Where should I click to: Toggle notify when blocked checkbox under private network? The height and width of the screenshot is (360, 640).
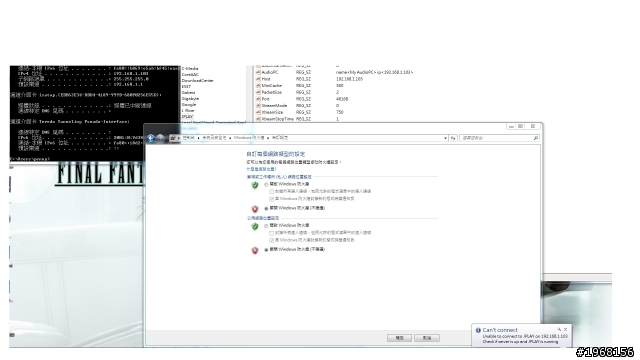(271, 199)
